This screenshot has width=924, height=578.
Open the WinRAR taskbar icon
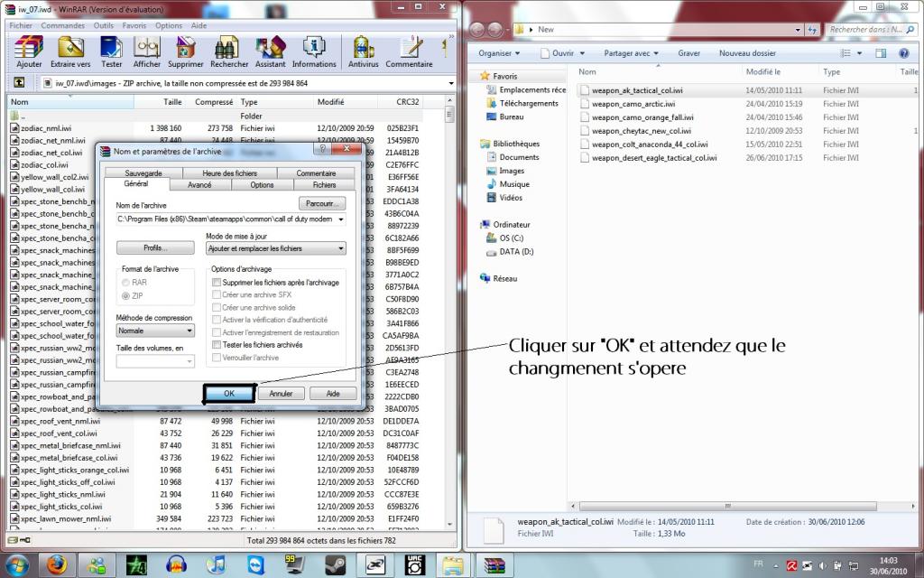tap(494, 565)
